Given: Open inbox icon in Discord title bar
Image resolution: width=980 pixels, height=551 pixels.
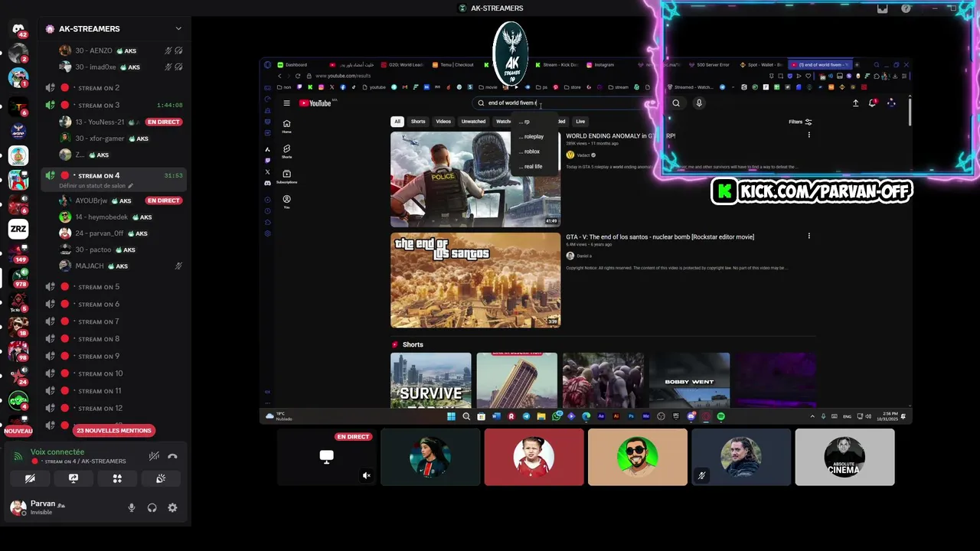Looking at the screenshot, I should [883, 8].
